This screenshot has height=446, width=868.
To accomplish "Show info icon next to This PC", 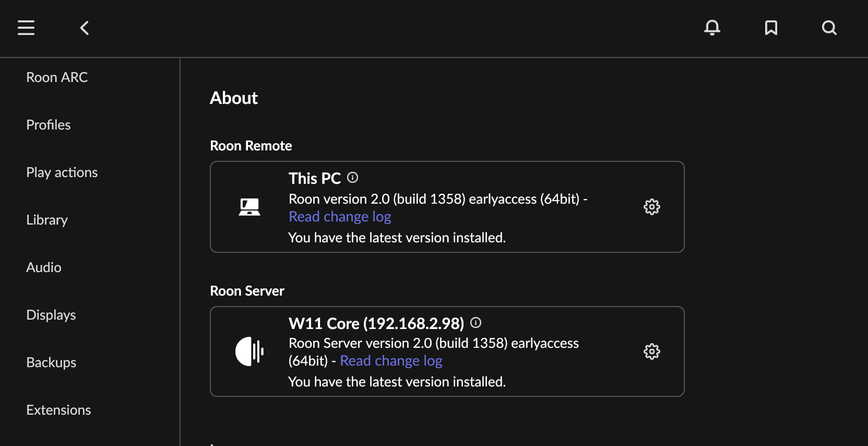I will point(353,178).
